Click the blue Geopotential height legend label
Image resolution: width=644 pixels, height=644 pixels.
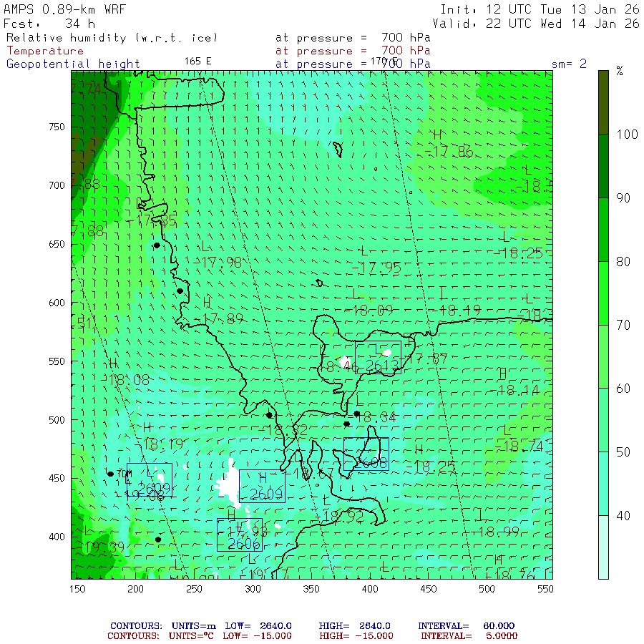click(x=74, y=64)
